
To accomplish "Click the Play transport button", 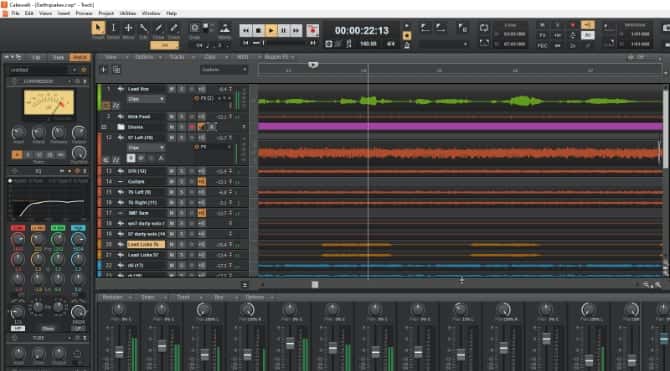I will tap(271, 30).
